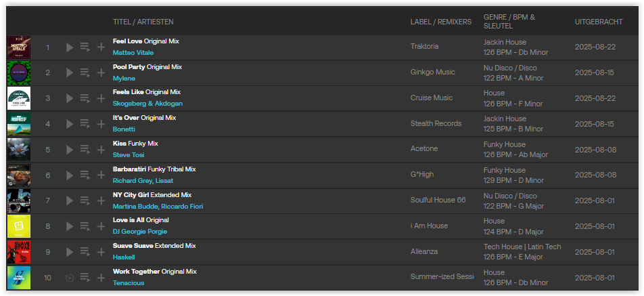
Task: Open the Traktoria label
Action: coord(424,46)
